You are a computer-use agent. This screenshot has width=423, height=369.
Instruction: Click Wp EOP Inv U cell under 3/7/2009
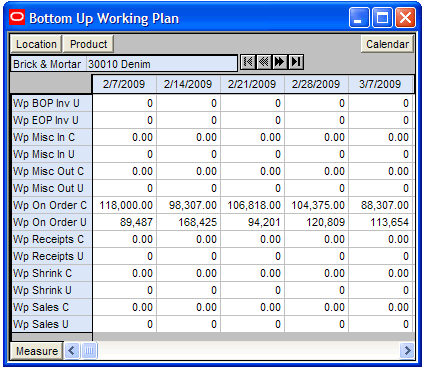point(381,120)
